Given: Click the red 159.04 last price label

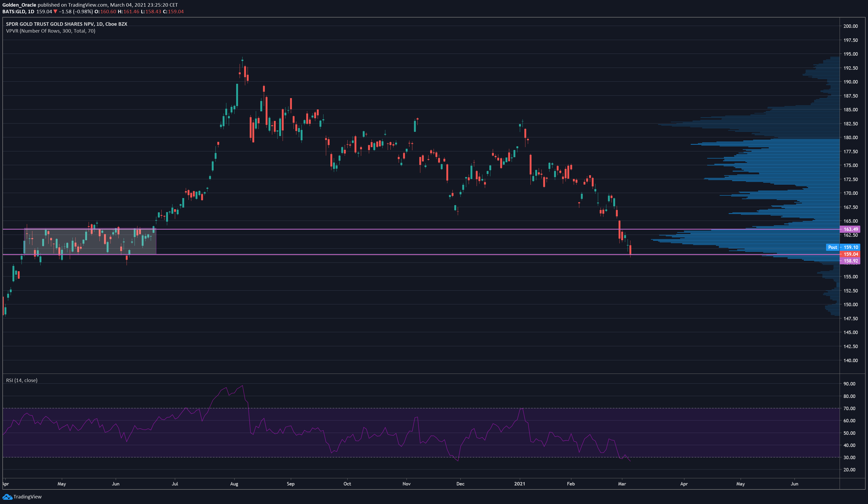Looking at the screenshot, I should (x=850, y=254).
